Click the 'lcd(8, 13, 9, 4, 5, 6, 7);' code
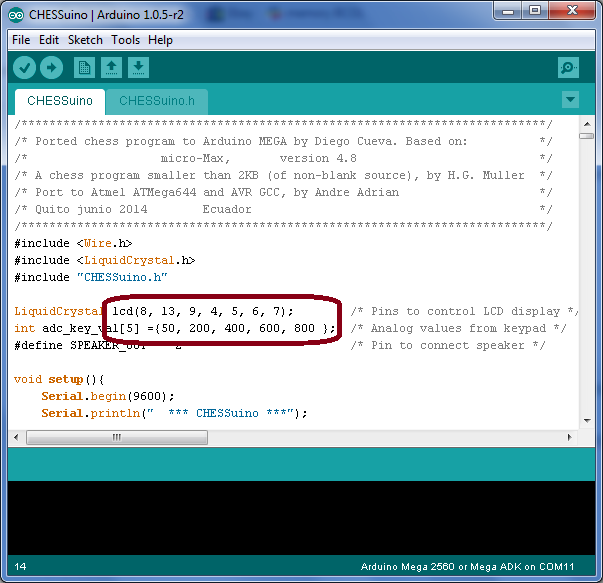This screenshot has width=603, height=583. tap(203, 311)
